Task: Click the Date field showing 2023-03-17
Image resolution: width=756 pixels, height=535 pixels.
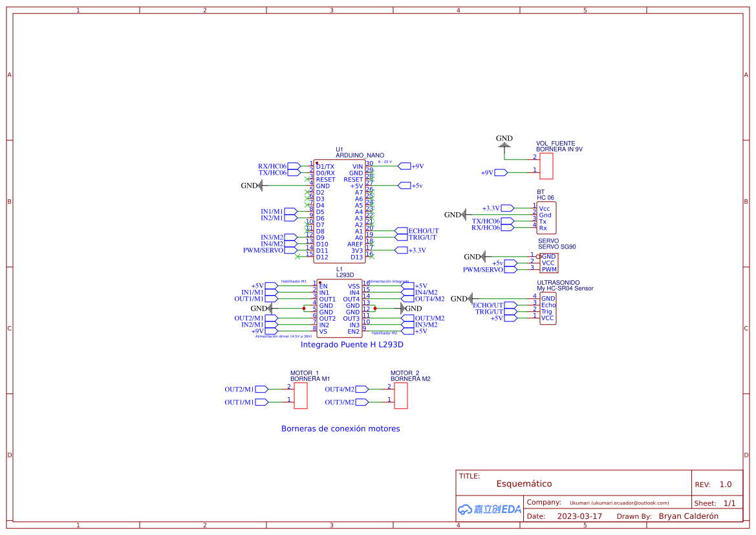Action: [579, 516]
